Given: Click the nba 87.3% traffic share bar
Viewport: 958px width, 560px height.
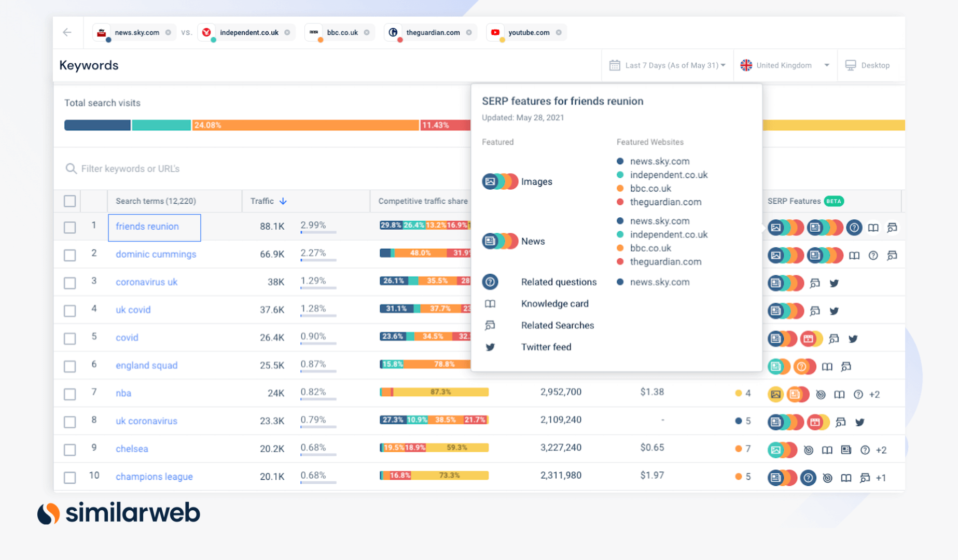Looking at the screenshot, I should 441,392.
